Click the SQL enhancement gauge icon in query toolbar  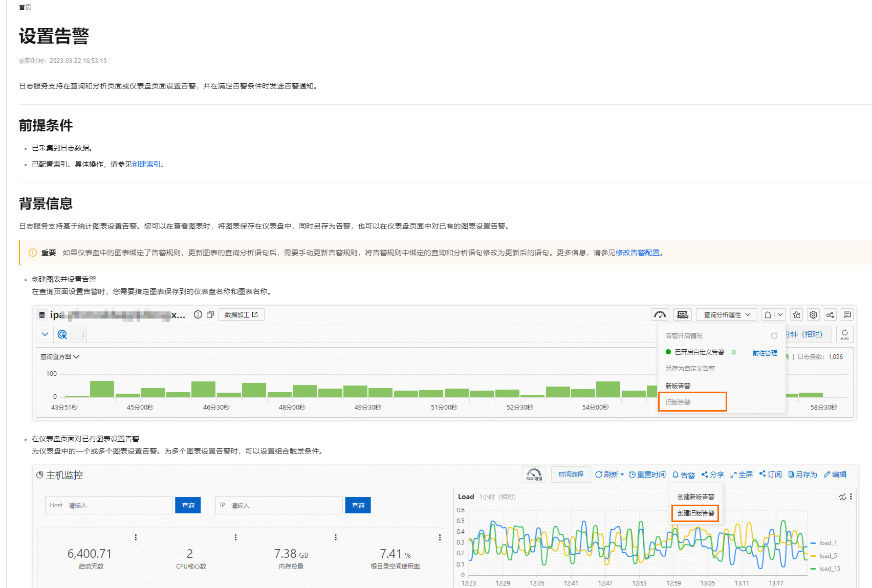660,315
